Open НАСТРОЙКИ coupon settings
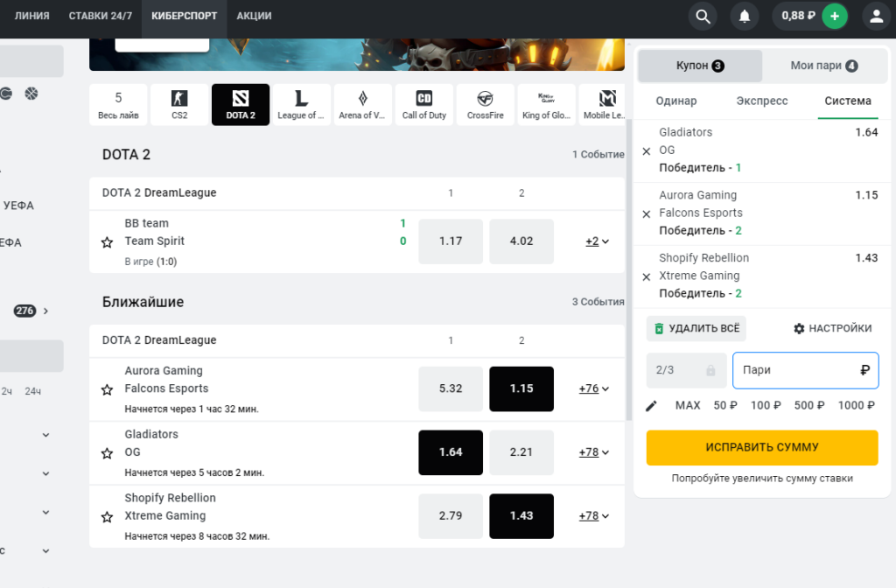This screenshot has width=896, height=588. (833, 329)
